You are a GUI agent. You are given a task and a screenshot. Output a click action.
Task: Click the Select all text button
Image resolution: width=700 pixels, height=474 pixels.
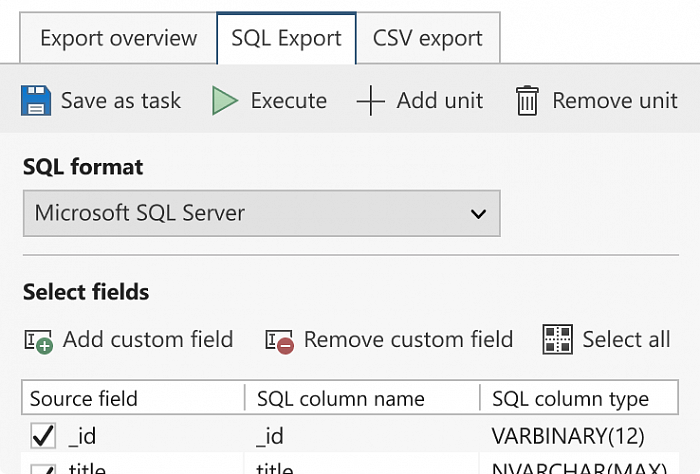coord(626,340)
